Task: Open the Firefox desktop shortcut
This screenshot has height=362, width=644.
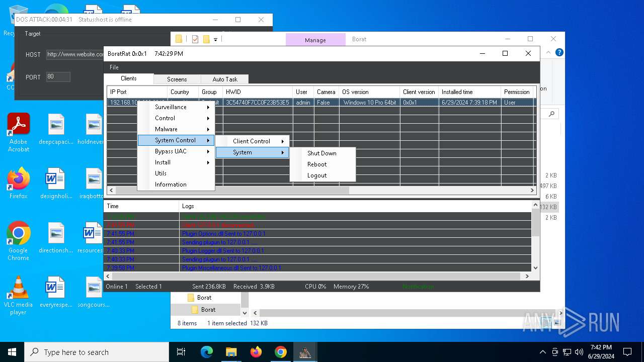Action: click(x=19, y=183)
